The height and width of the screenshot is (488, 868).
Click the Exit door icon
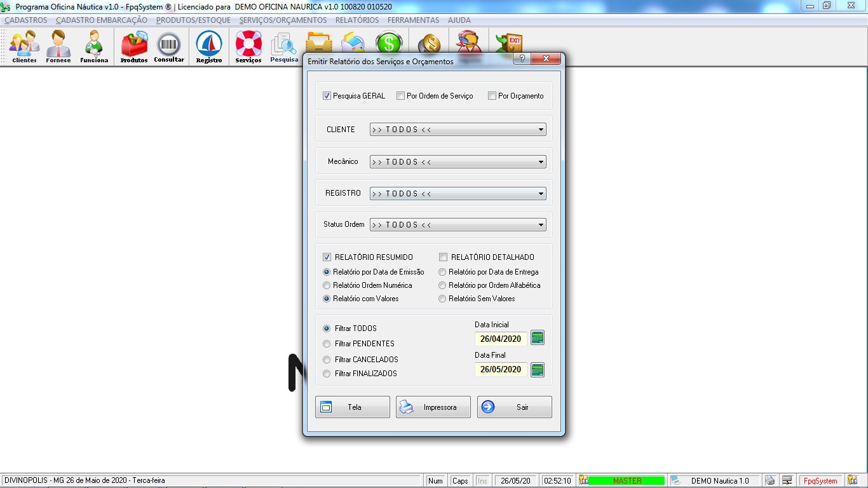point(508,43)
